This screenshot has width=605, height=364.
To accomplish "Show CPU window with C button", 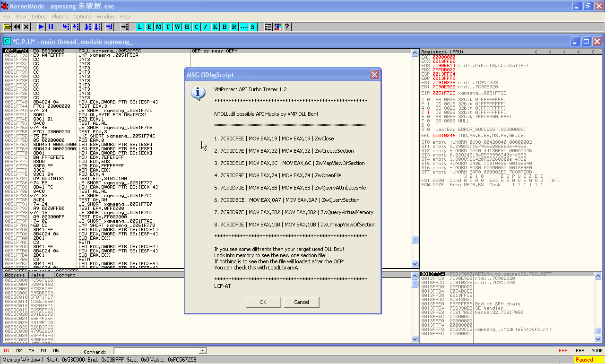I will click(x=196, y=27).
